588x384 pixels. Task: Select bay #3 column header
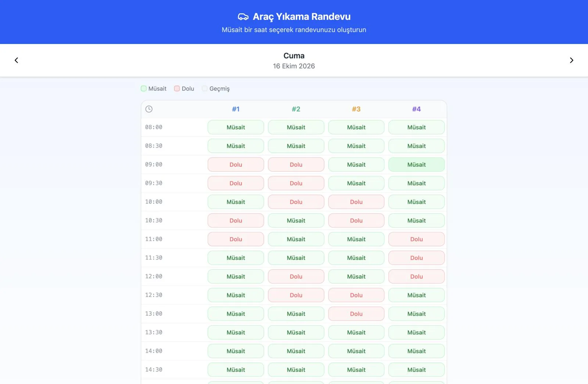click(356, 109)
